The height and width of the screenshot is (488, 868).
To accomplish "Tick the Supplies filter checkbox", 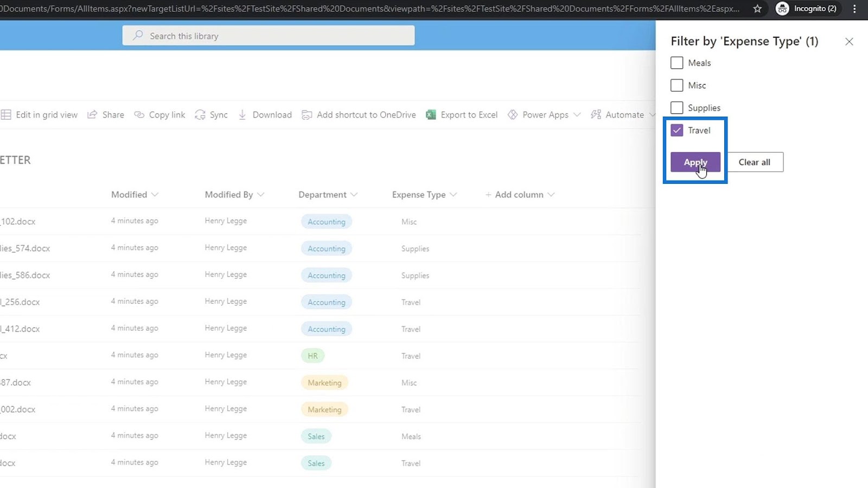I will coord(676,107).
